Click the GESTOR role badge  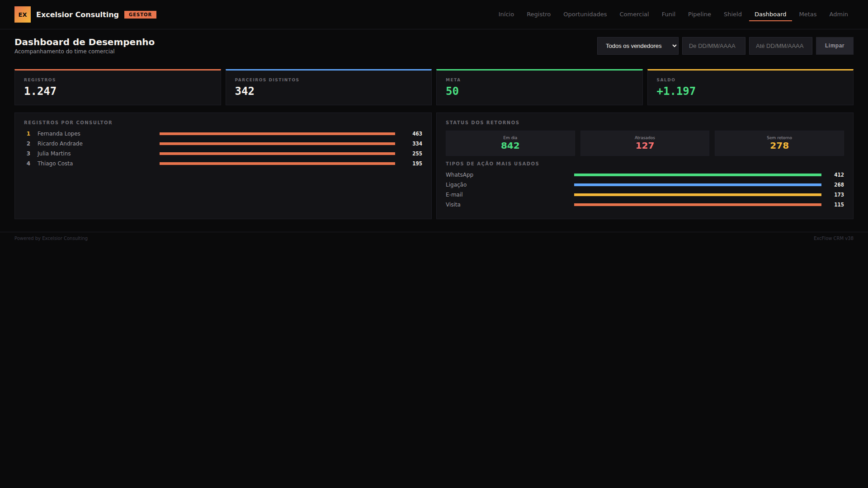point(140,14)
